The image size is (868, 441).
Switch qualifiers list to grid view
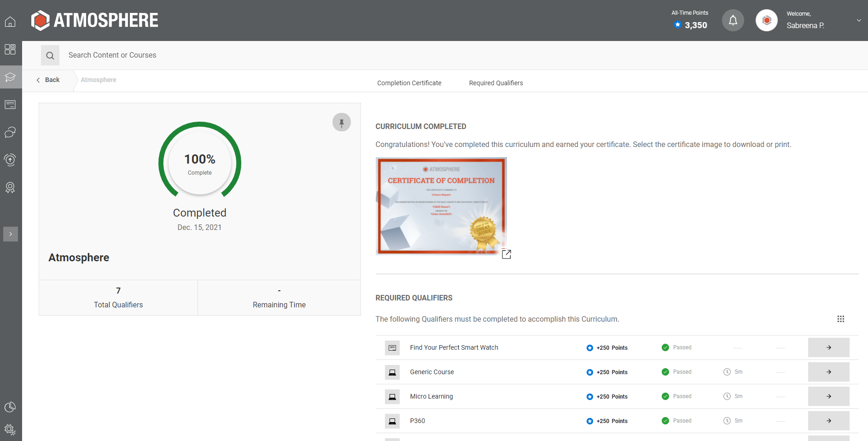pos(841,319)
